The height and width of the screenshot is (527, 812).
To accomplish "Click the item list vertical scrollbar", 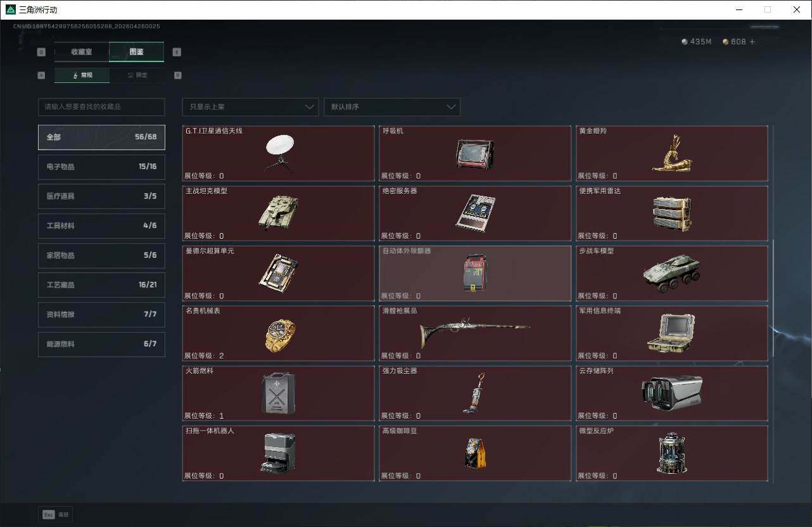I will click(773, 298).
